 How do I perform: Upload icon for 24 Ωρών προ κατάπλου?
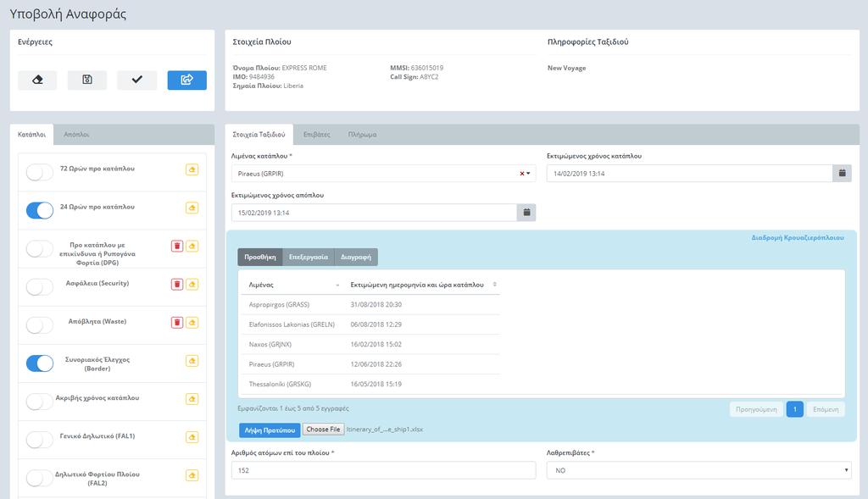192,208
